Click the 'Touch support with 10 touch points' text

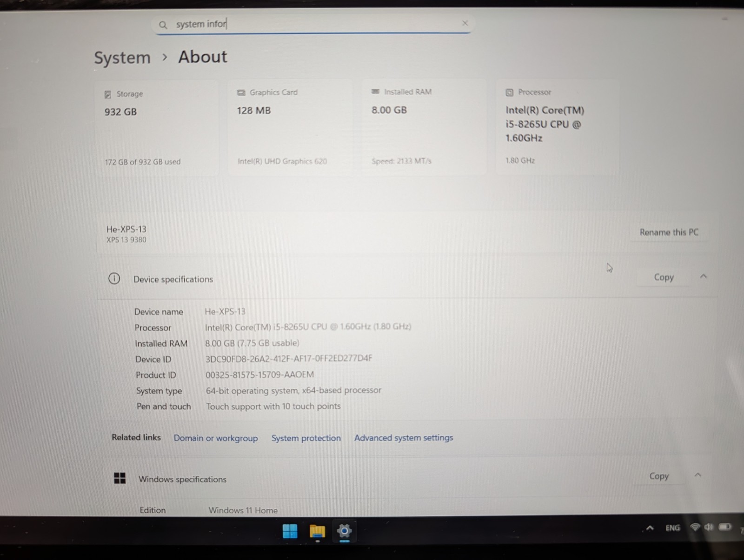[273, 407]
